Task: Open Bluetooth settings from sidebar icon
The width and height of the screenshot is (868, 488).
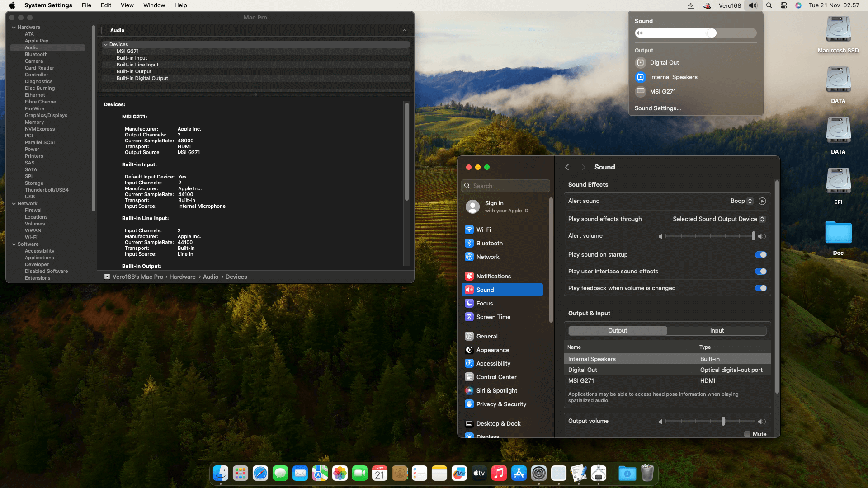Action: pyautogui.click(x=469, y=243)
